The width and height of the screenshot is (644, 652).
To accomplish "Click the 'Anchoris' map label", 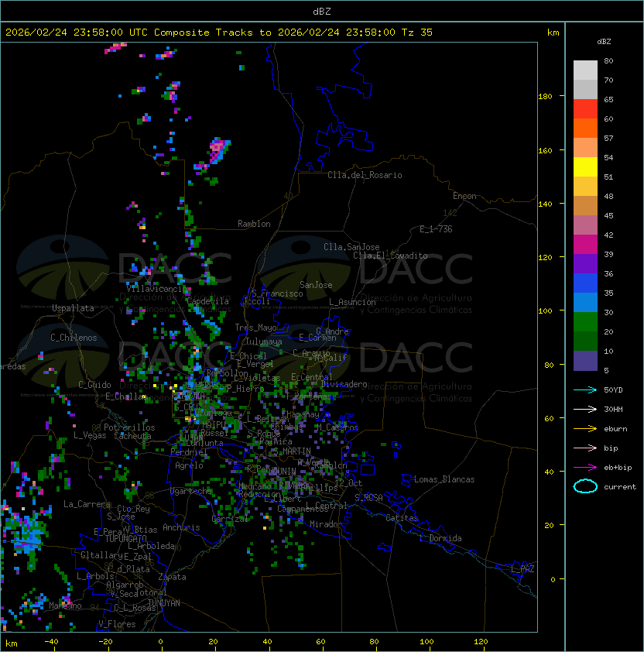I will (x=181, y=527).
